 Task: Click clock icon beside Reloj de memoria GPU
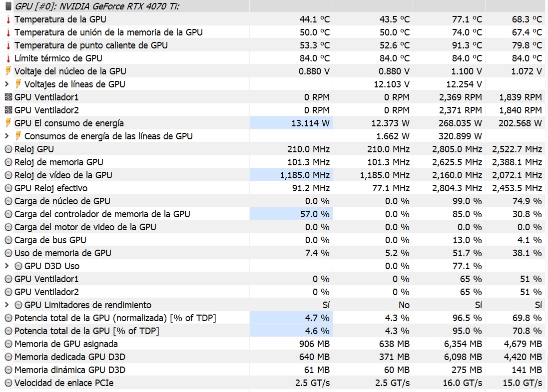pos(8,162)
